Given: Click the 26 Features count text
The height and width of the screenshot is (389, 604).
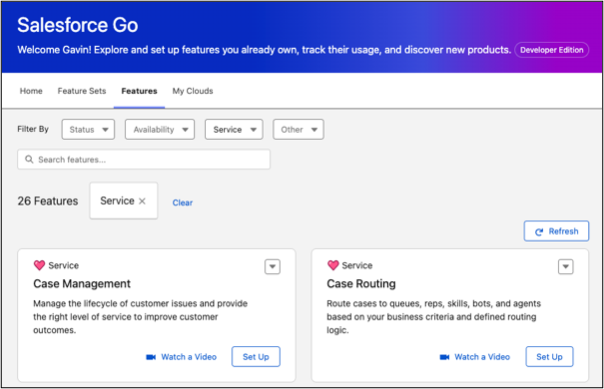Looking at the screenshot, I should [x=48, y=201].
